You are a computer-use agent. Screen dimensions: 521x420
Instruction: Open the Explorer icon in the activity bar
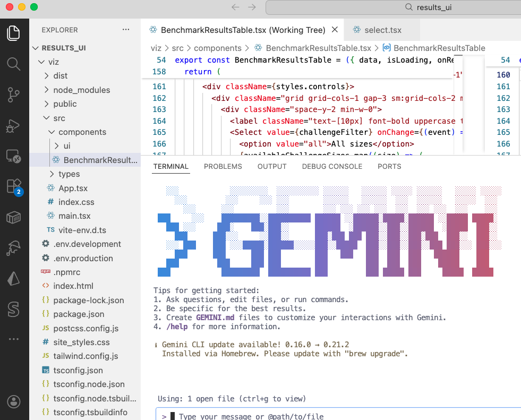[x=14, y=33]
